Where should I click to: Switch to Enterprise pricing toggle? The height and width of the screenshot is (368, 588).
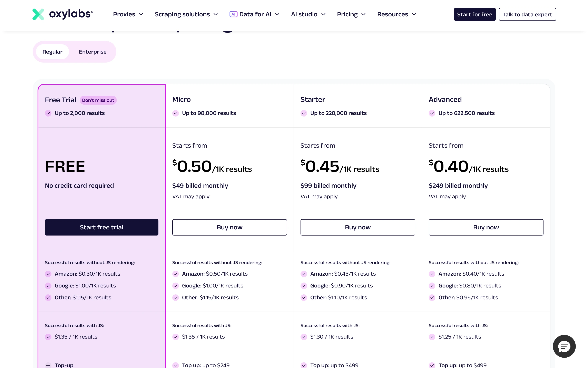(x=92, y=52)
